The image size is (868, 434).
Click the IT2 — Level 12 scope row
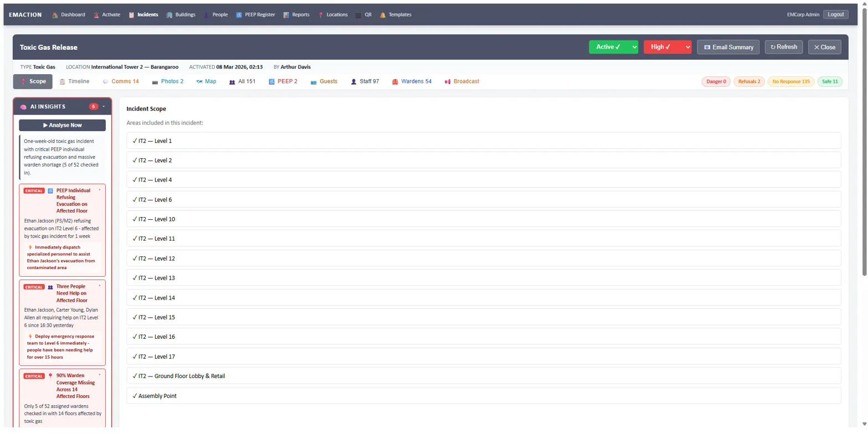(x=483, y=258)
